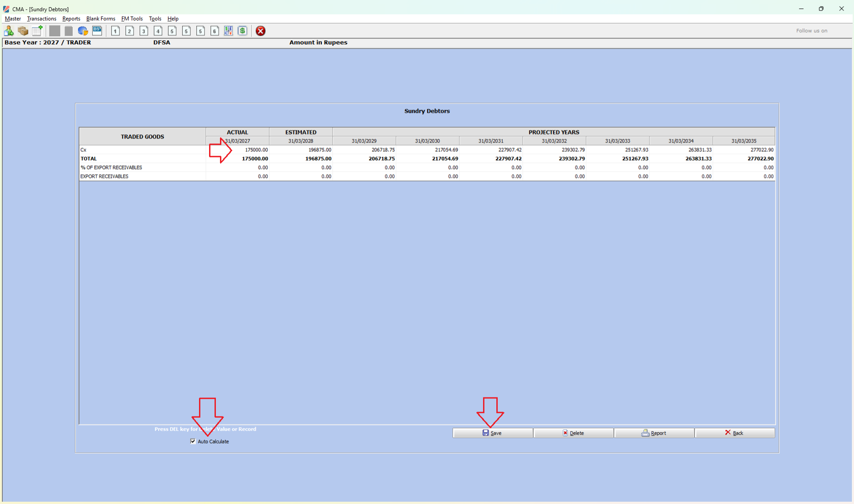Image resolution: width=854 pixels, height=504 pixels.
Task: Click the page 3 form icon
Action: pyautogui.click(x=144, y=31)
